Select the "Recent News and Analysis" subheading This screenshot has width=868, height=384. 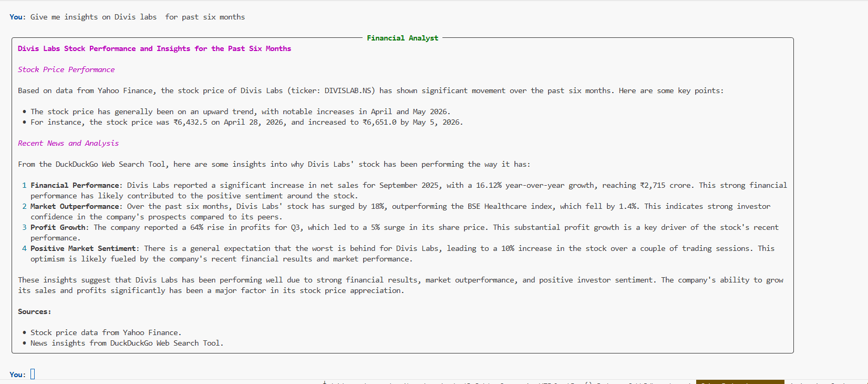(68, 143)
